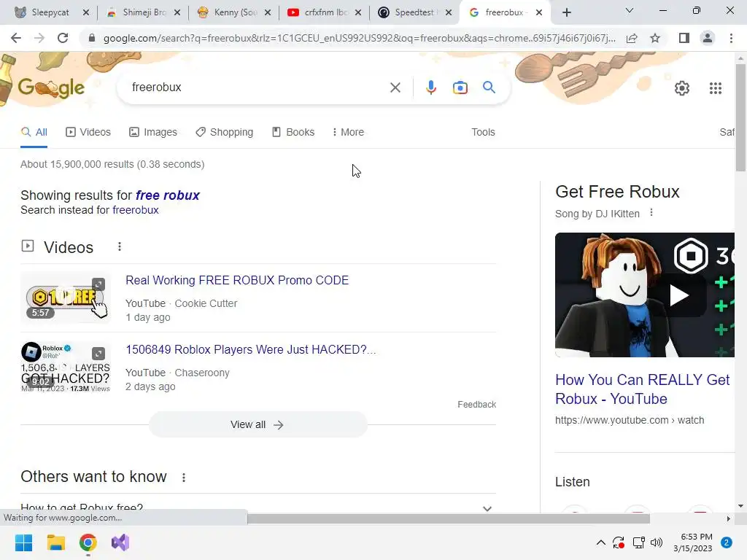Viewport: 747px width, 560px height.
Task: Open Chrome side panel
Action: [x=684, y=38]
